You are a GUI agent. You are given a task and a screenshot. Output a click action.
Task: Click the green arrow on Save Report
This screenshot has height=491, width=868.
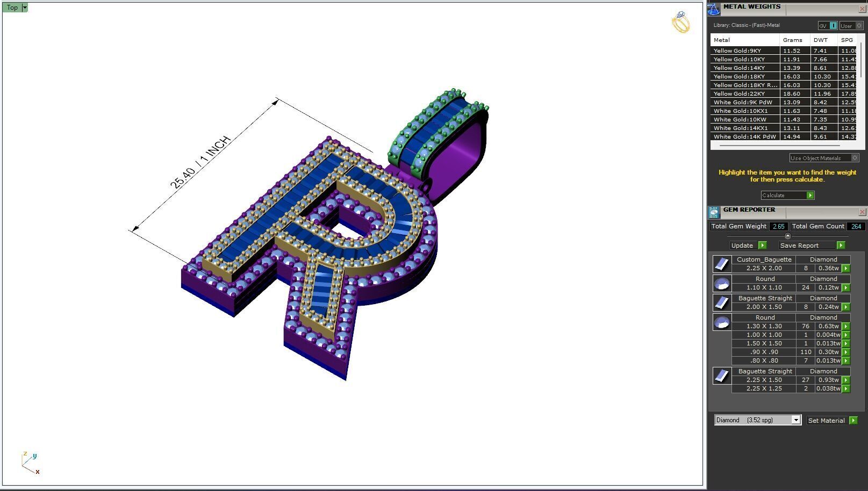click(841, 245)
